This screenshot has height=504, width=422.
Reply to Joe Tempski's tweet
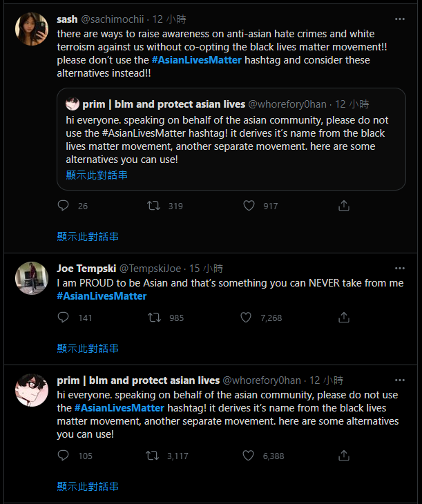pyautogui.click(x=64, y=318)
